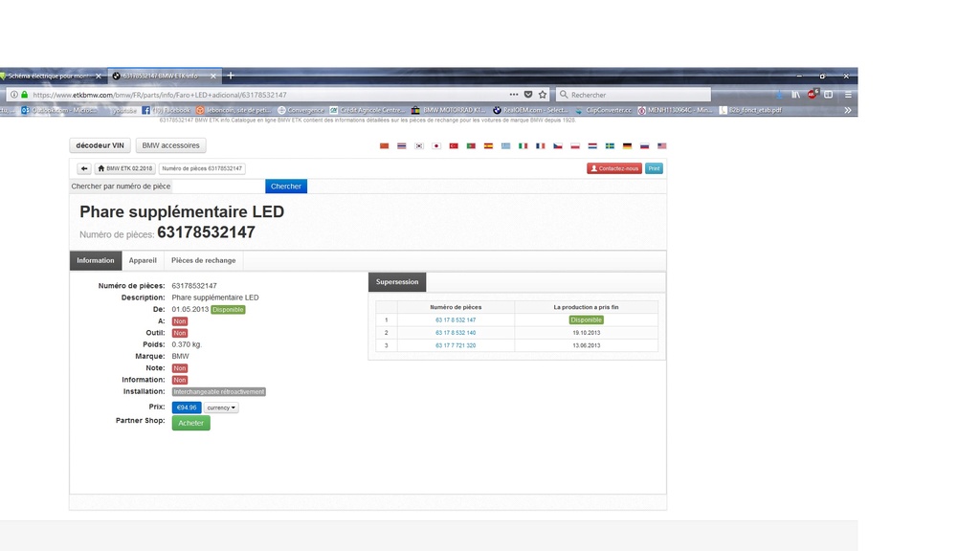Click the Rechercher browser search box

(x=634, y=95)
